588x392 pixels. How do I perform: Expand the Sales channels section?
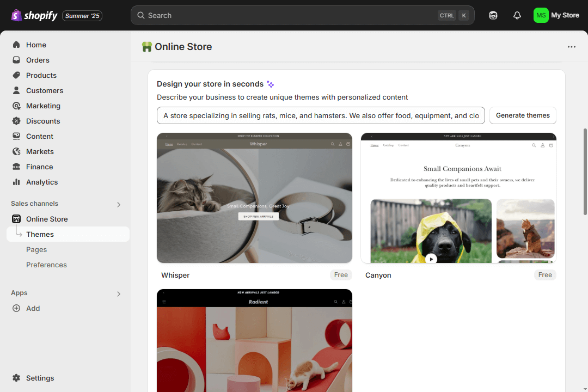(x=119, y=204)
